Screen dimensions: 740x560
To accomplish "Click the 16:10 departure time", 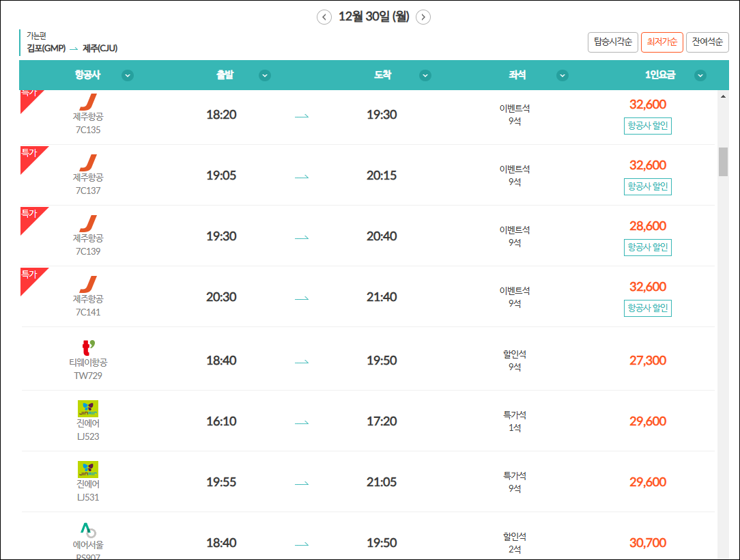I will [x=221, y=421].
